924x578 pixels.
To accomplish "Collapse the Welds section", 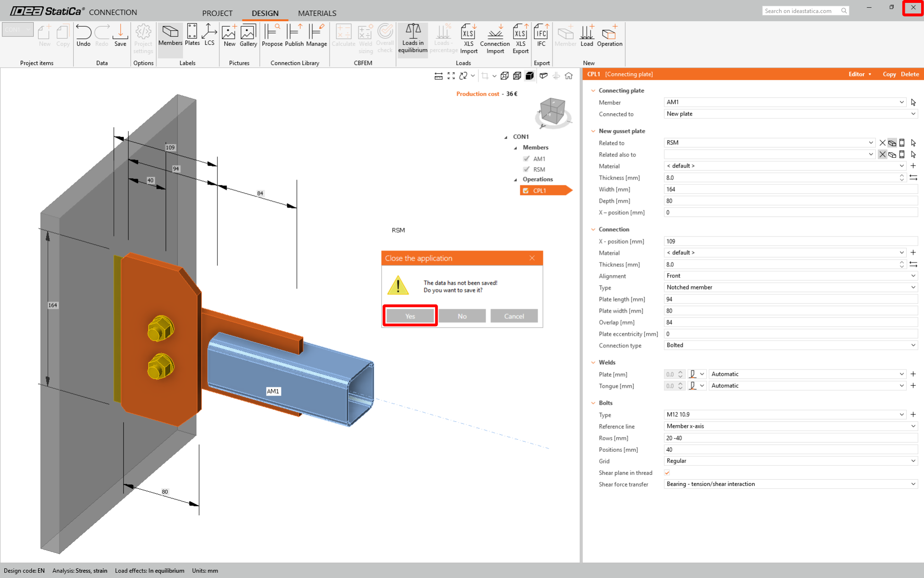I will (x=593, y=362).
